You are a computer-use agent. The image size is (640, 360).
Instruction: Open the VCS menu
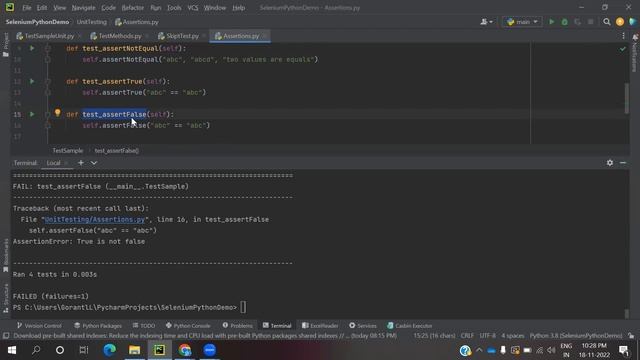coord(193,8)
